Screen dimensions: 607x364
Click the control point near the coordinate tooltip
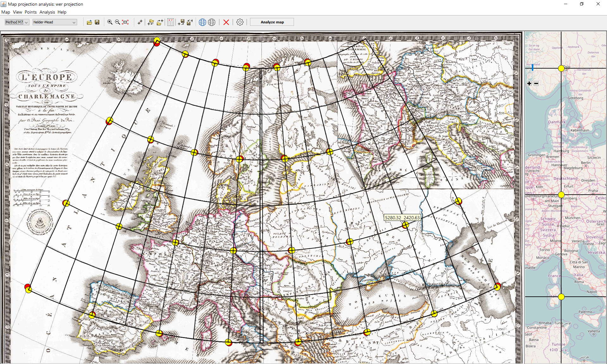pos(405,225)
